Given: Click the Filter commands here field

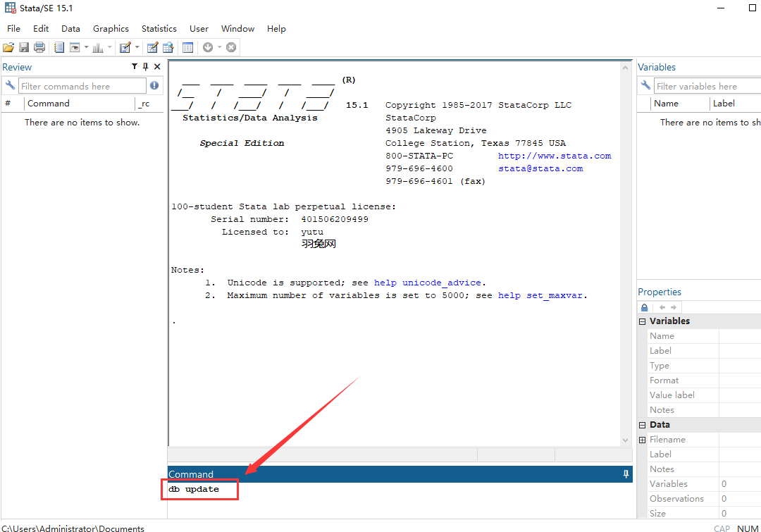Looking at the screenshot, I should point(82,86).
